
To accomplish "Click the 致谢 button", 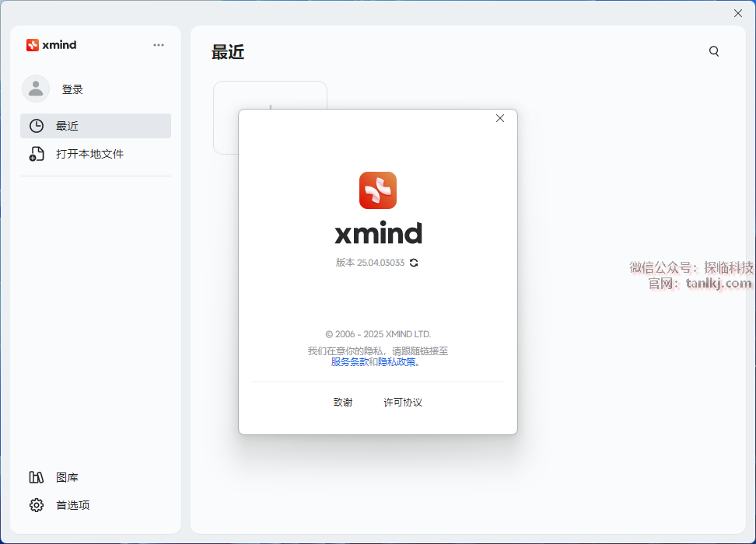I will coord(343,402).
